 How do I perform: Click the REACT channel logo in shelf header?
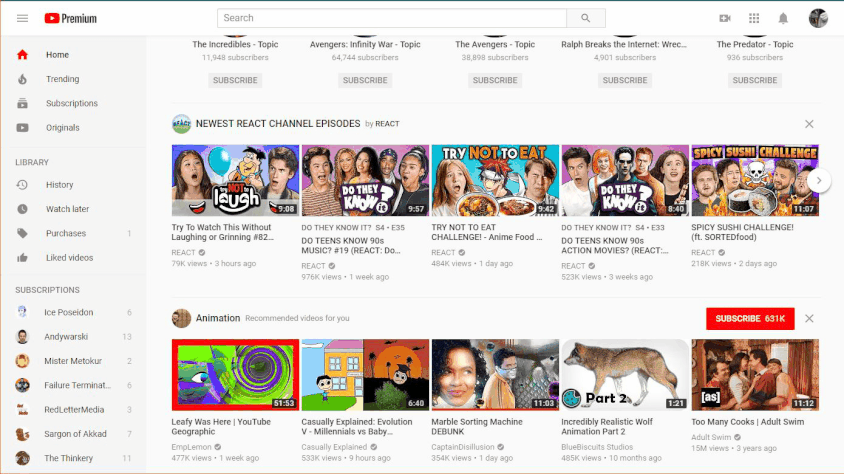[181, 124]
